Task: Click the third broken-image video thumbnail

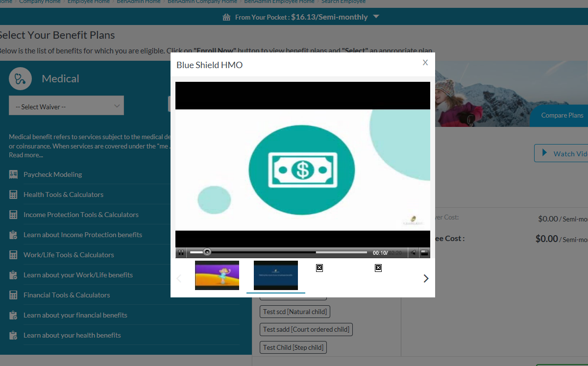Action: 319,268
